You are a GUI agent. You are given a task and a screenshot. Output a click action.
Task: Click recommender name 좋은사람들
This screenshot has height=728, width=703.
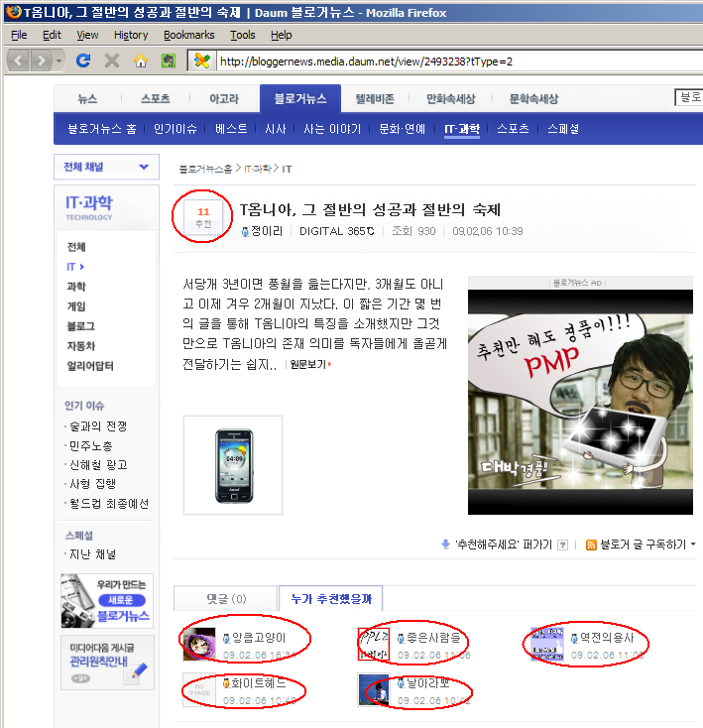pyautogui.click(x=433, y=638)
